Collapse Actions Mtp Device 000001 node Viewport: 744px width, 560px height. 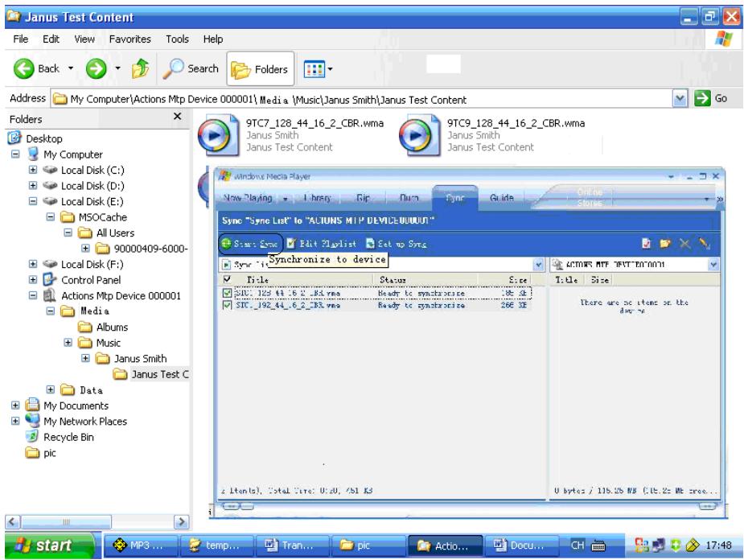point(33,295)
